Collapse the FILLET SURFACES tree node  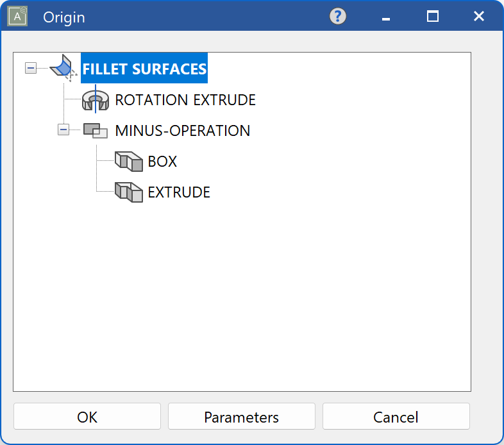(x=31, y=69)
